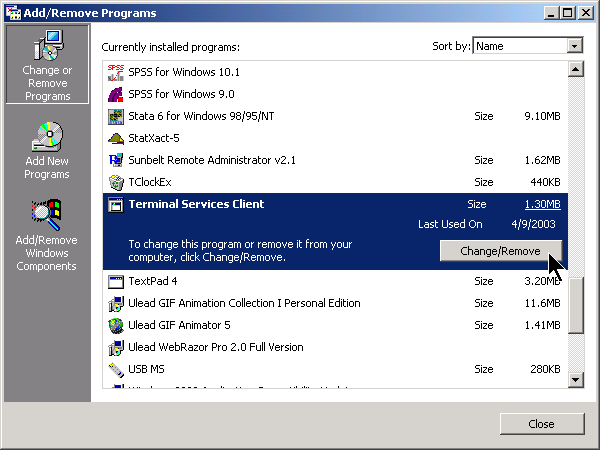Click the scrollbar down arrow
The width and height of the screenshot is (600, 450).
pyautogui.click(x=575, y=379)
